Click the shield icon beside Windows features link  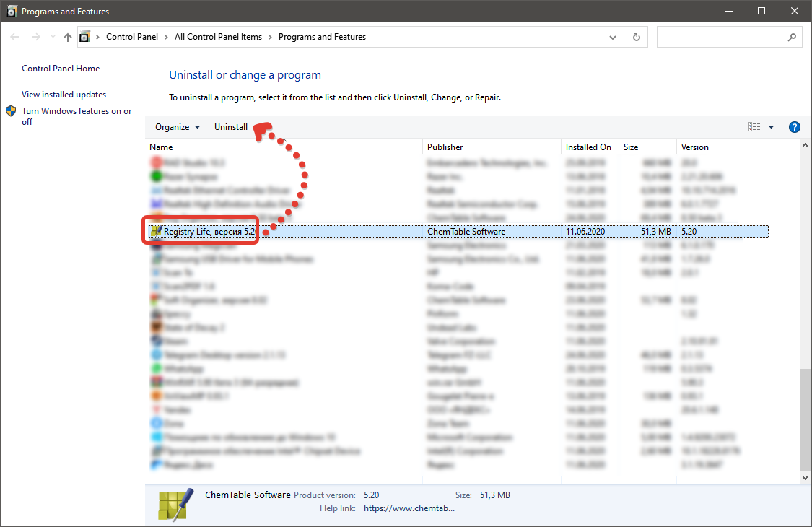(10, 111)
